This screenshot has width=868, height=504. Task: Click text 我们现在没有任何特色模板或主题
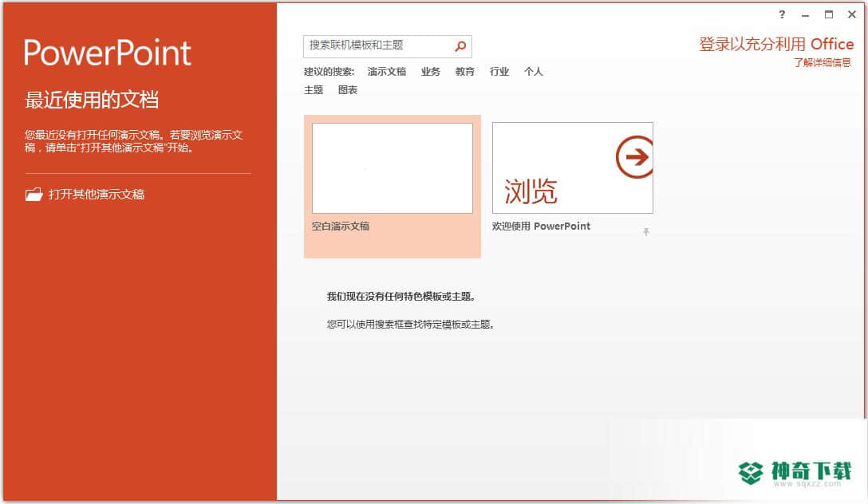400,297
